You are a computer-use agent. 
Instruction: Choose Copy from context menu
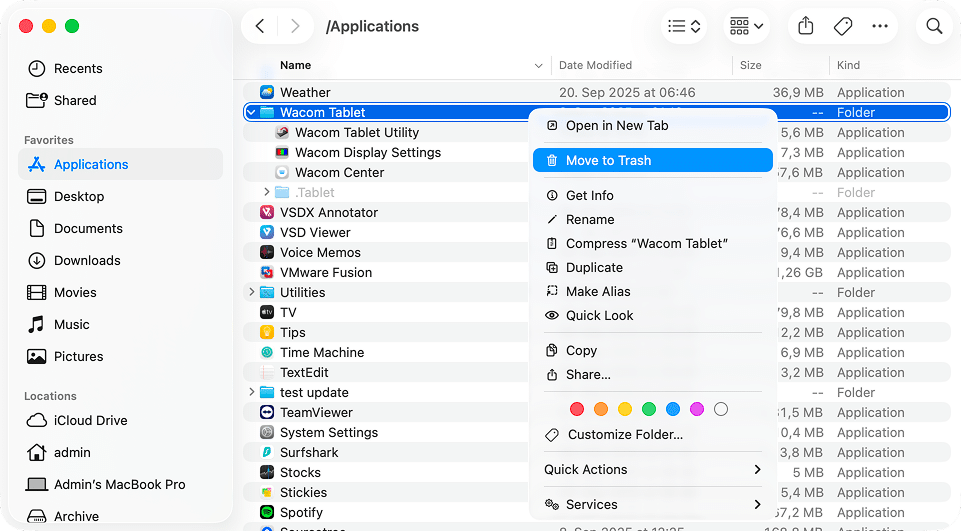pos(653,351)
